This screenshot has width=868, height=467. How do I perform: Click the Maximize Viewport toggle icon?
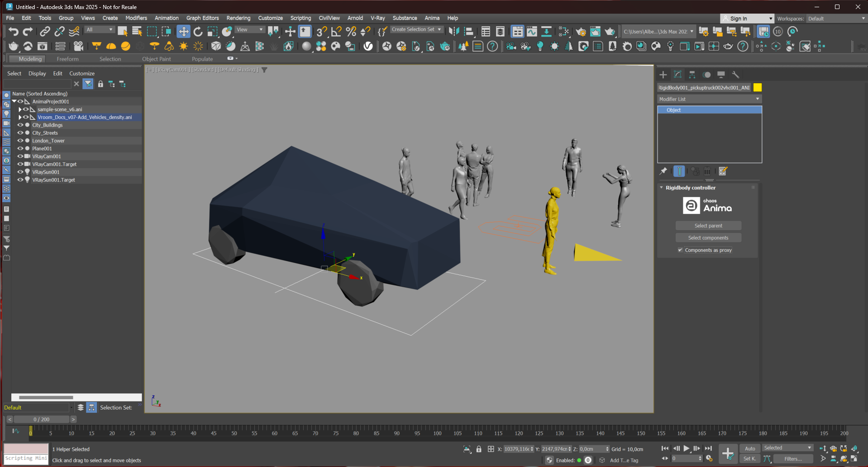(x=854, y=459)
